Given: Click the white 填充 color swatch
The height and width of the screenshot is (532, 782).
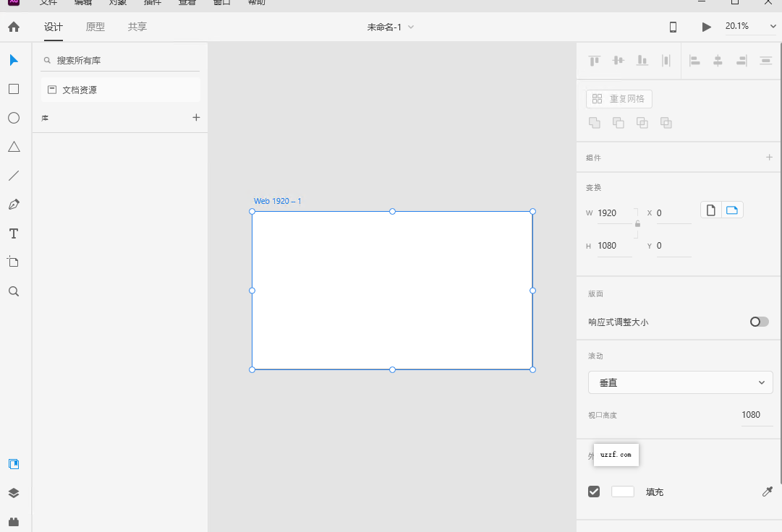Looking at the screenshot, I should 622,492.
